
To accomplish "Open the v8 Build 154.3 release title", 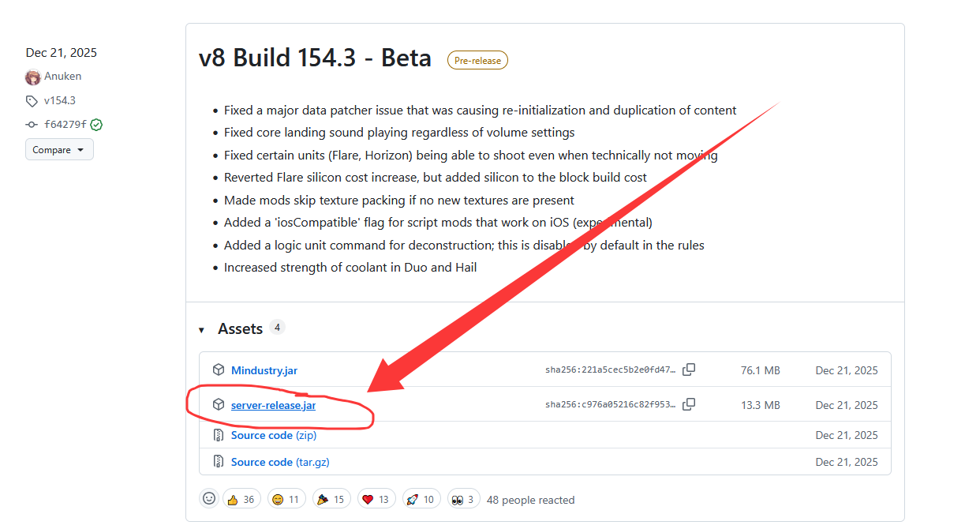I will (315, 58).
